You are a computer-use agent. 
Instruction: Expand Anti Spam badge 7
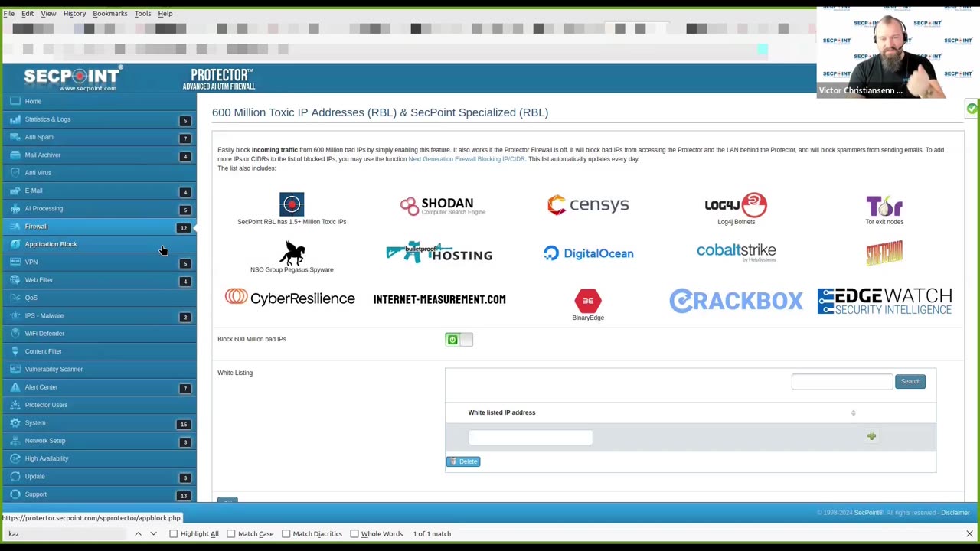[185, 139]
